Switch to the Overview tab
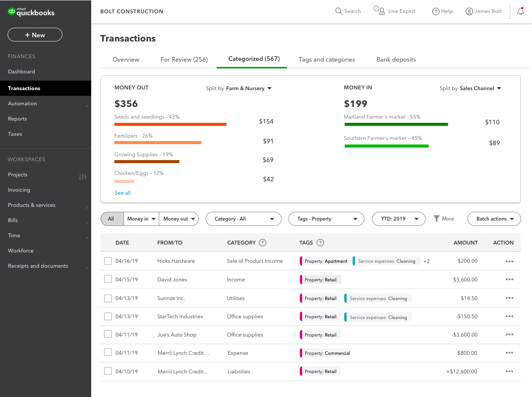Screen dimensions: 532x397 (126, 59)
